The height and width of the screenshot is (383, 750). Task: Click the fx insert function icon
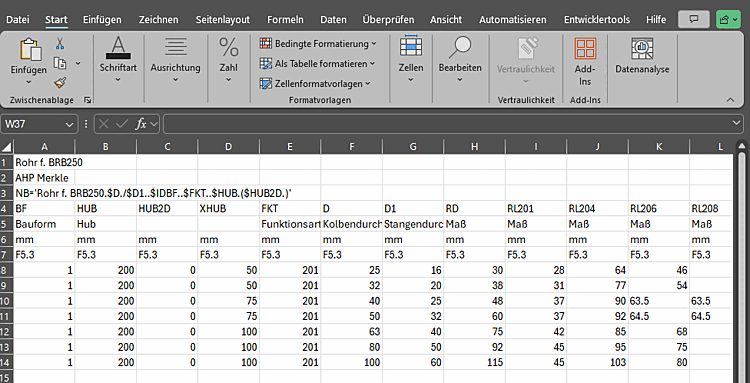point(141,124)
